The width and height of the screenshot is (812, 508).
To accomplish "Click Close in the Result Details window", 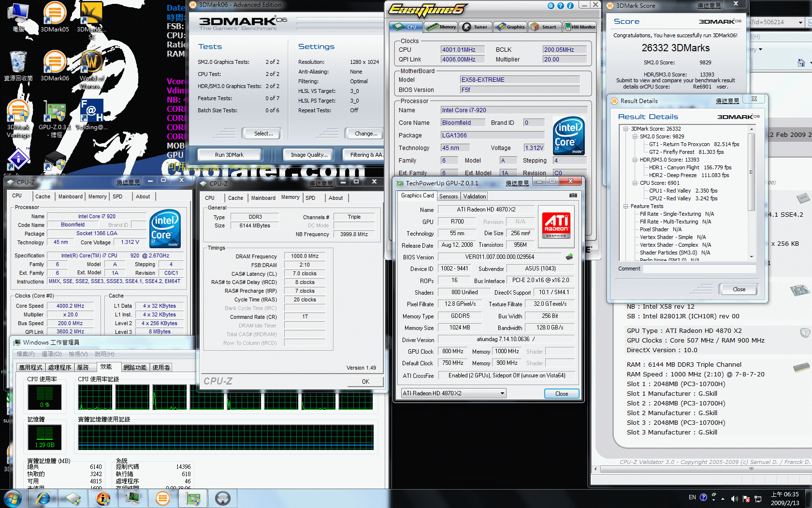I will (739, 289).
